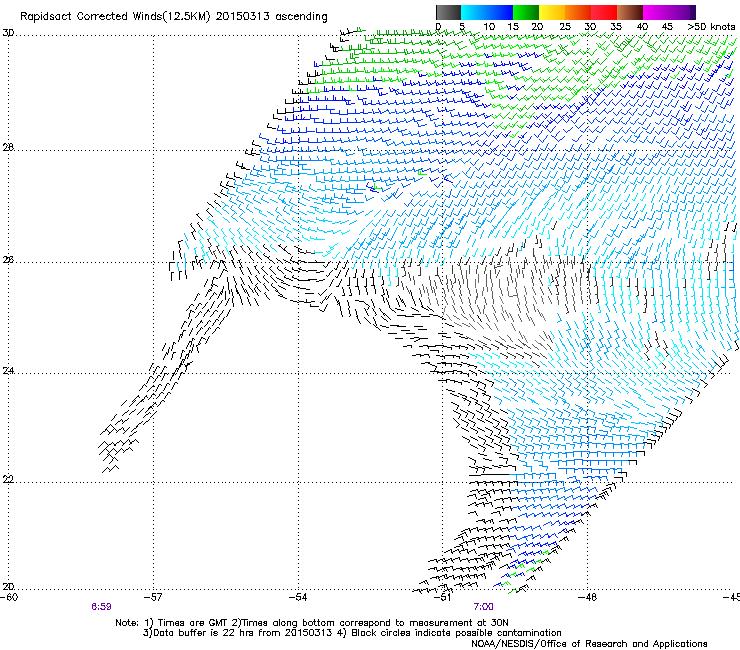Click the legend label '10'
This screenshot has width=740, height=650.
pos(489,27)
